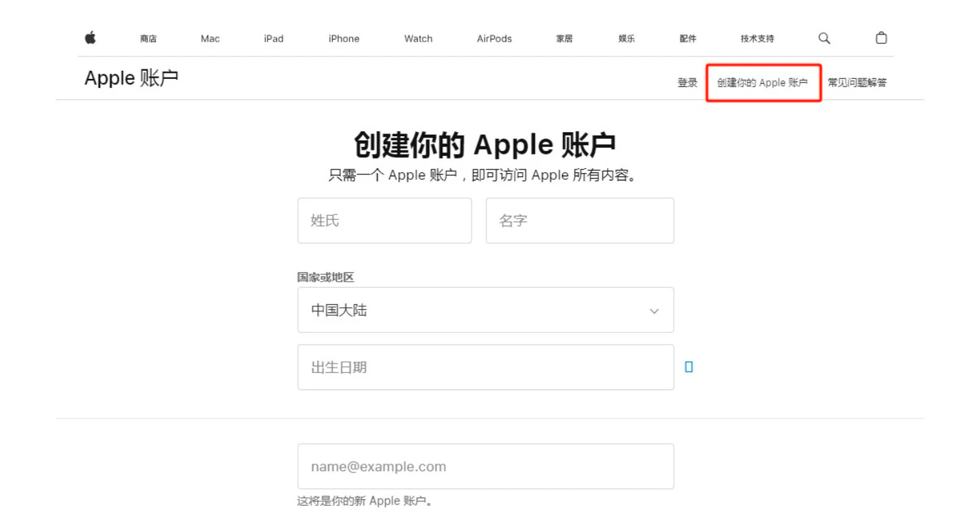This screenshot has width=980, height=531.
Task: Open the AirPods menu item
Action: (494, 39)
